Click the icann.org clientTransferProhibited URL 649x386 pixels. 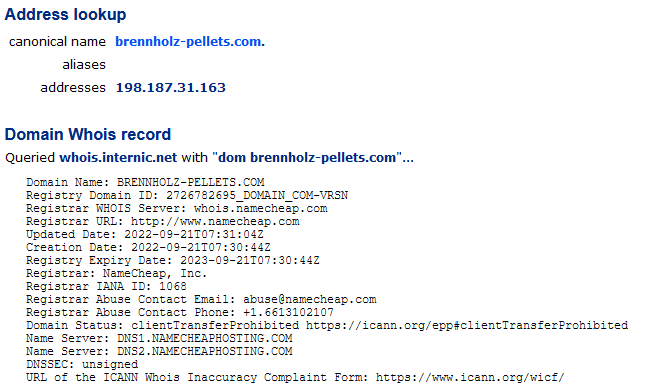click(x=467, y=326)
